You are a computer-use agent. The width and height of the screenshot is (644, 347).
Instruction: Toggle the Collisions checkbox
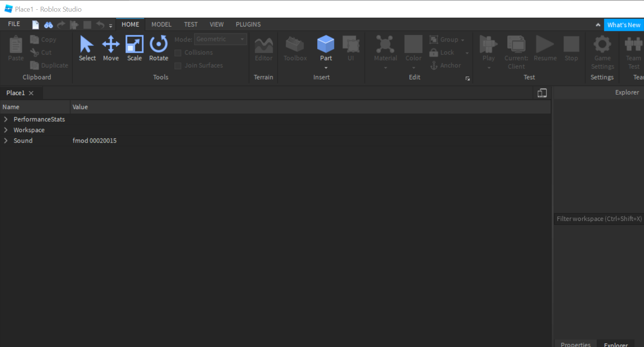pyautogui.click(x=178, y=53)
